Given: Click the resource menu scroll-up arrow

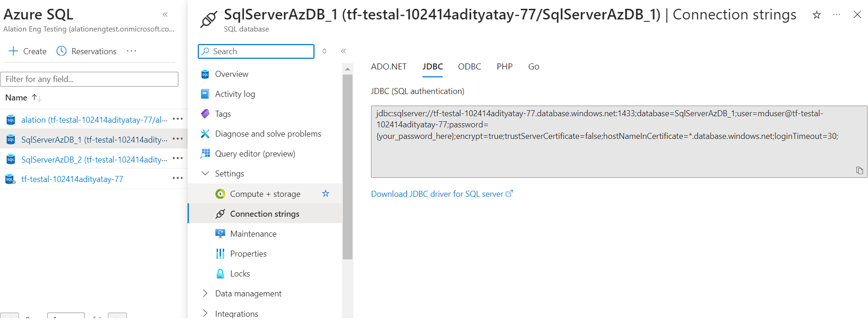Looking at the screenshot, I should tap(347, 69).
